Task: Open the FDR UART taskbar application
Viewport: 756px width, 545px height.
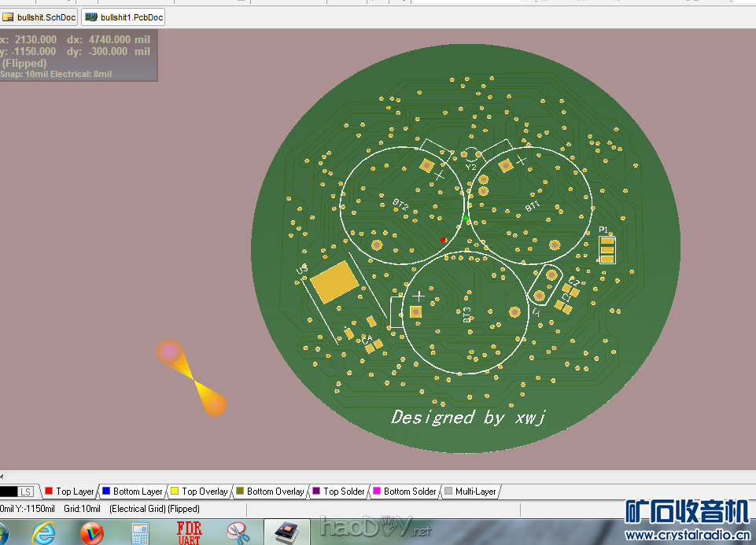Action: click(x=189, y=532)
